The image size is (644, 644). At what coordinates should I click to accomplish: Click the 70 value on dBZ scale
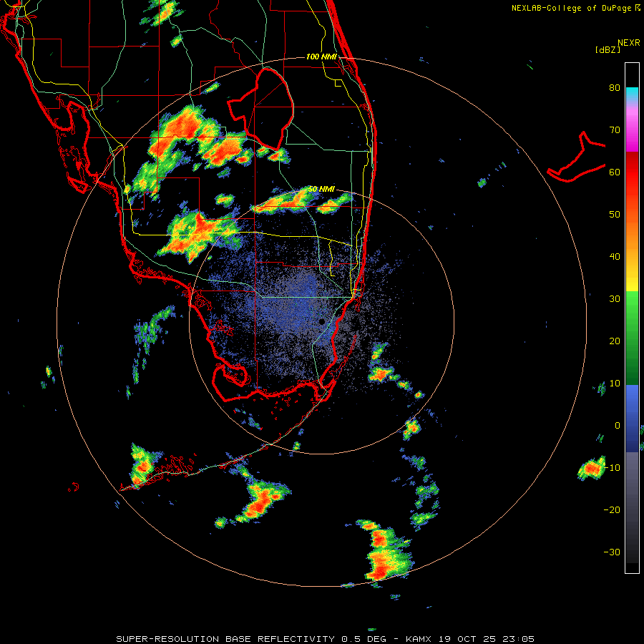615,130
